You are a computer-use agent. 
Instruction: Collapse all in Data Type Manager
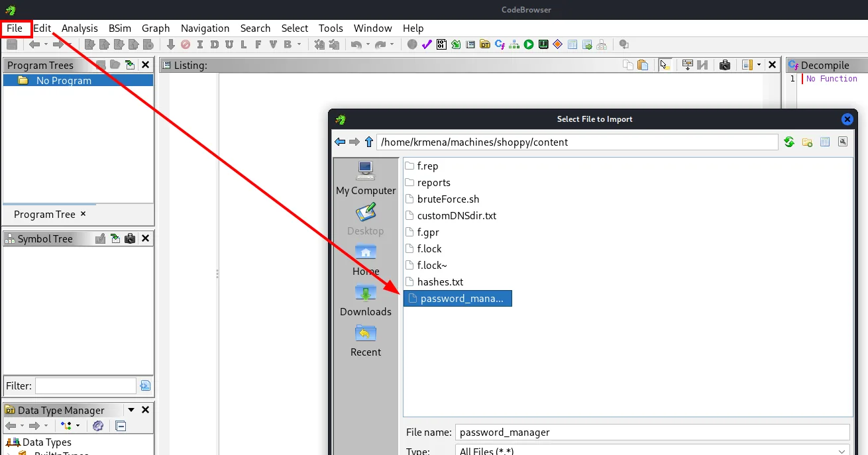[x=121, y=426]
